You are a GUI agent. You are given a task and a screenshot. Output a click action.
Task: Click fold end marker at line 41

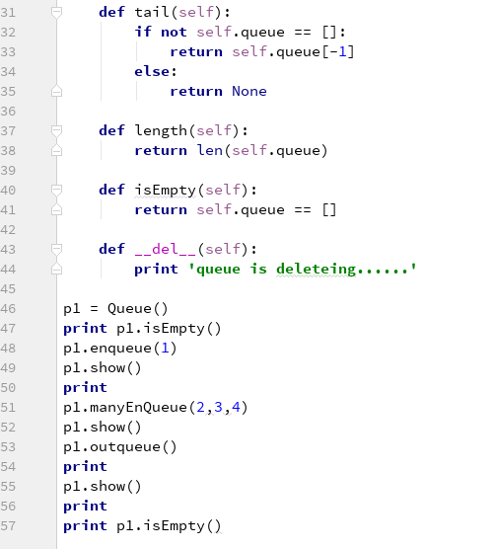click(x=56, y=210)
